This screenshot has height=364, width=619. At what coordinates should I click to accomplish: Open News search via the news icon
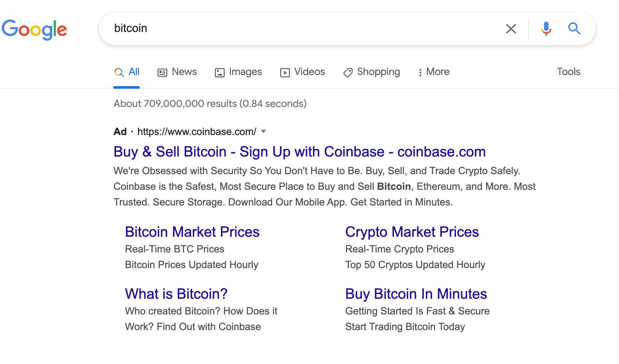coord(163,72)
